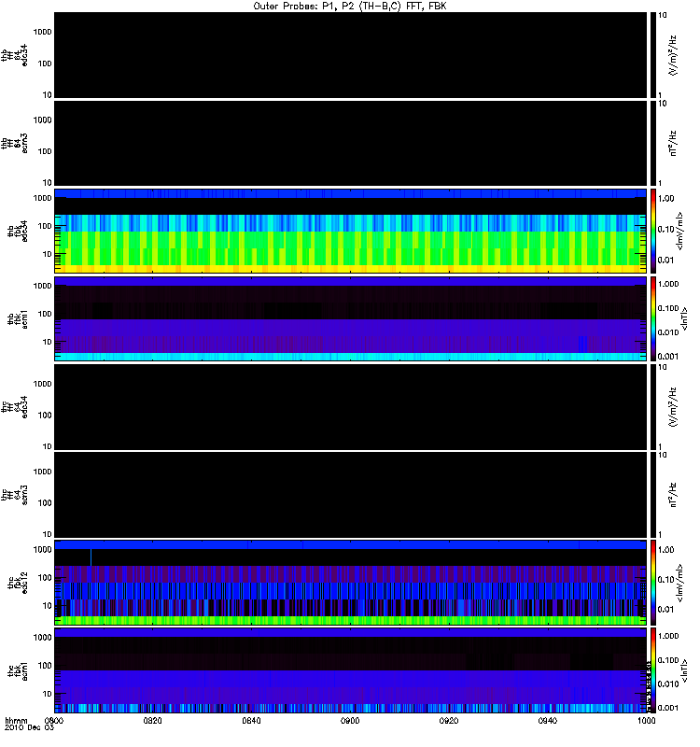Screen dimensions: 700x747
Task: Click the 'thb fff 64 edc34' y-axis label
Action: [x=14, y=55]
